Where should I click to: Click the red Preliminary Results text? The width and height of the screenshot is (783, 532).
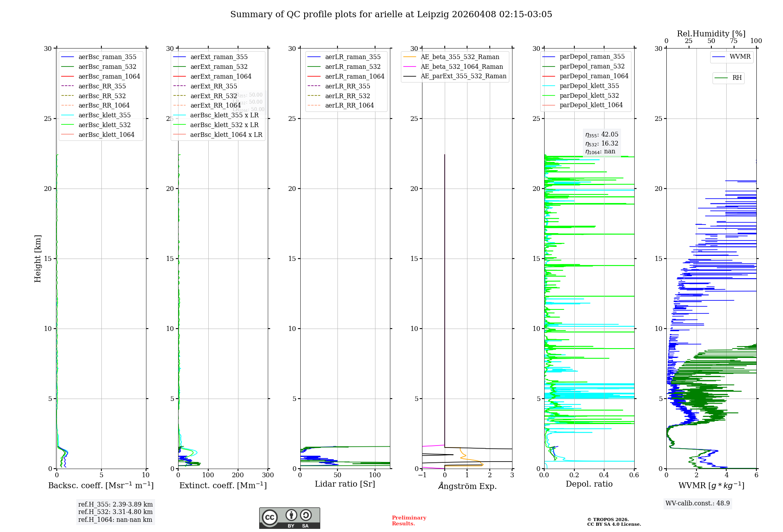409,521
